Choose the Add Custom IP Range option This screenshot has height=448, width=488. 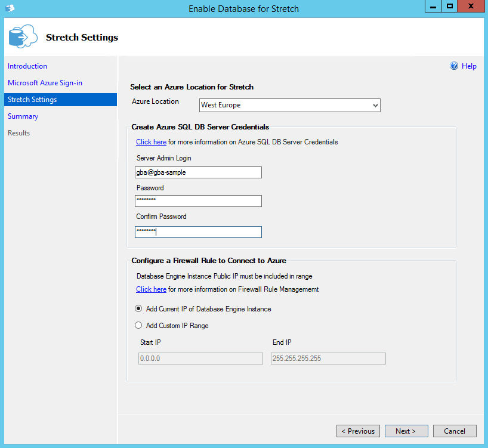pos(138,326)
